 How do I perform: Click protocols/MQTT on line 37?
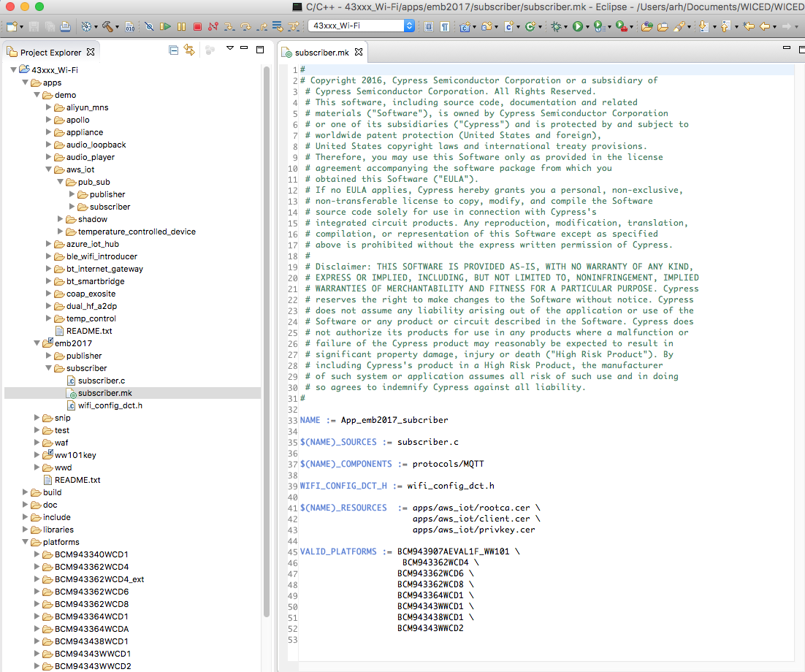(449, 464)
